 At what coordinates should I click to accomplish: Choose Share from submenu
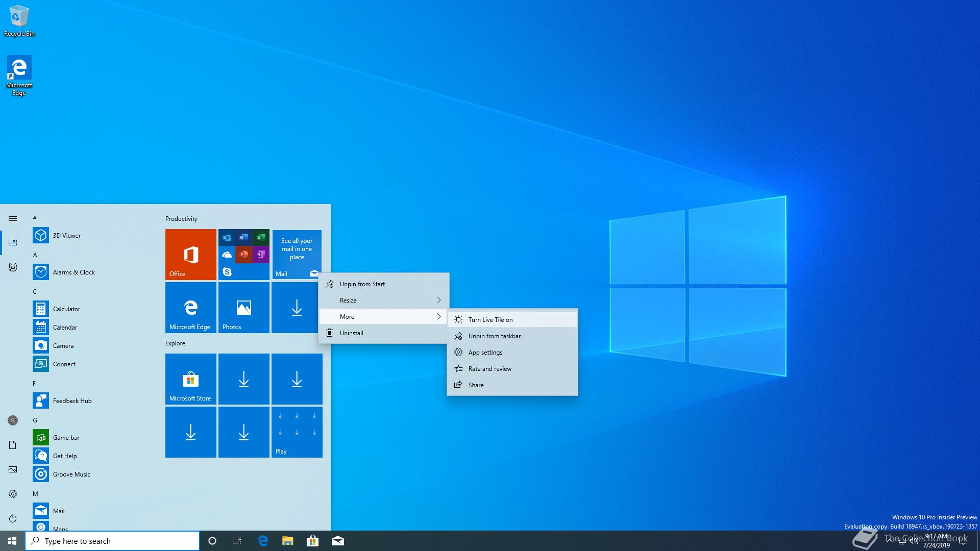pos(512,385)
